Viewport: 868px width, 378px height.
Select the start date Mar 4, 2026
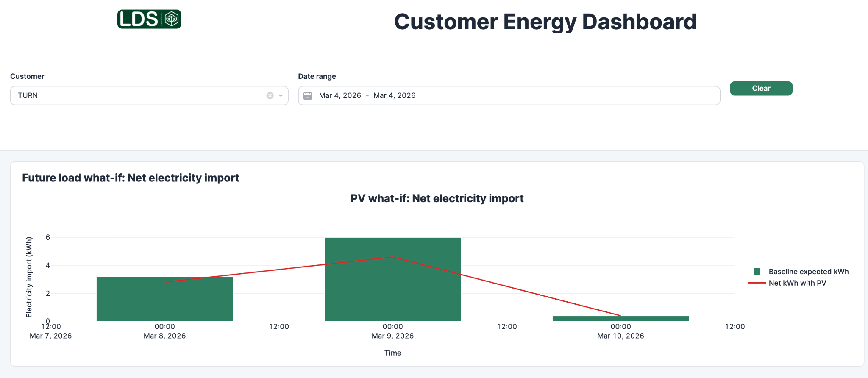coord(340,96)
